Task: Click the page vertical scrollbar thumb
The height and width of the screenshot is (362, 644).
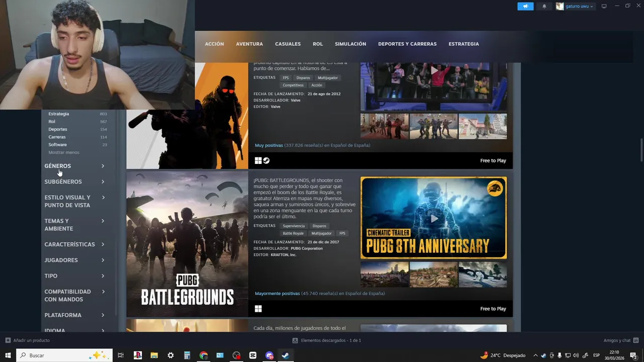Action: pyautogui.click(x=641, y=150)
